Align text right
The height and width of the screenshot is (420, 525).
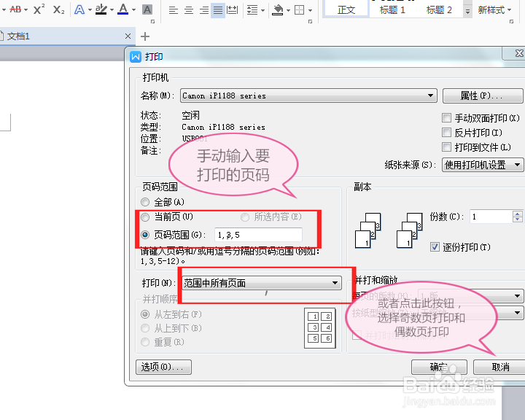[x=204, y=10]
